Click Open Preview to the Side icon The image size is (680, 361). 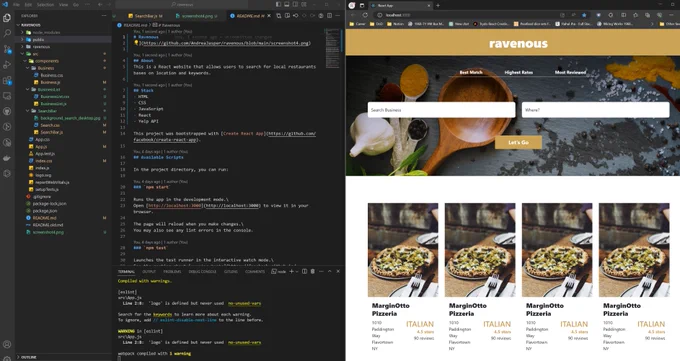tap(287, 16)
